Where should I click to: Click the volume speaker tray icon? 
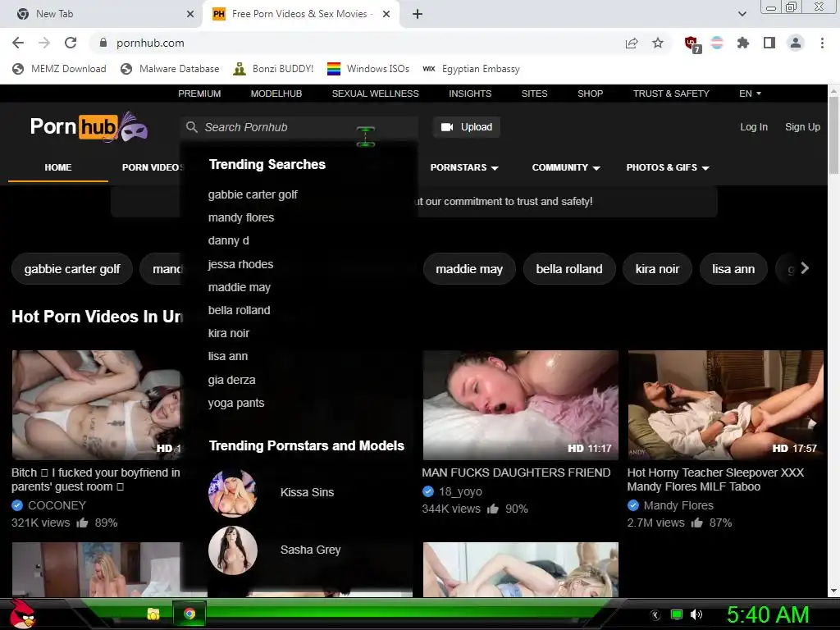click(x=696, y=614)
